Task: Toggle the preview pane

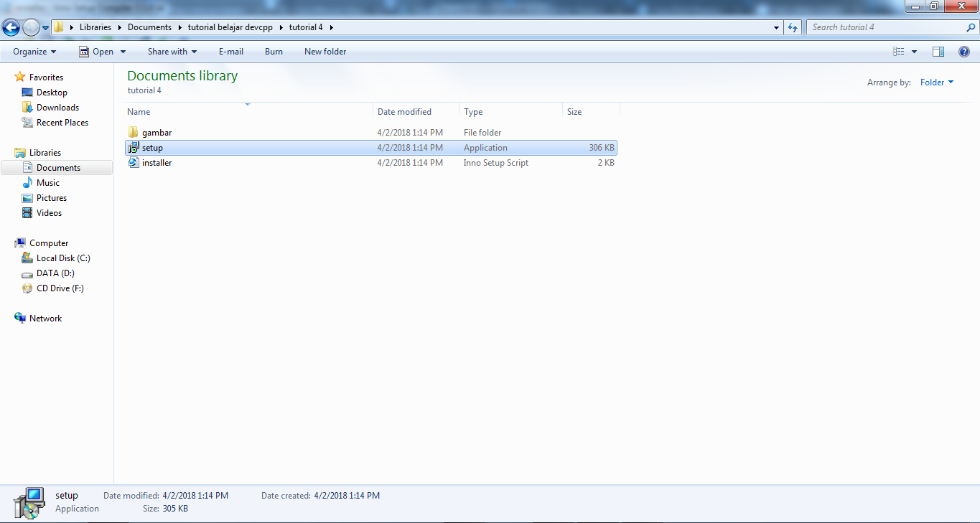Action: 938,51
